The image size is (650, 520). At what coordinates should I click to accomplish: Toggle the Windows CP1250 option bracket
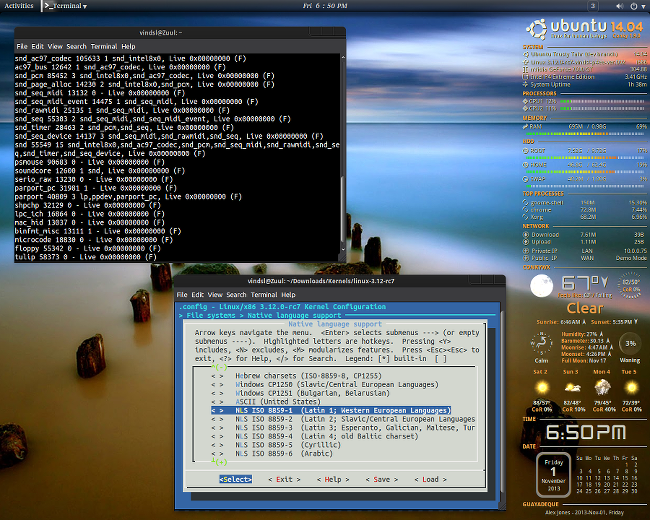[217, 384]
